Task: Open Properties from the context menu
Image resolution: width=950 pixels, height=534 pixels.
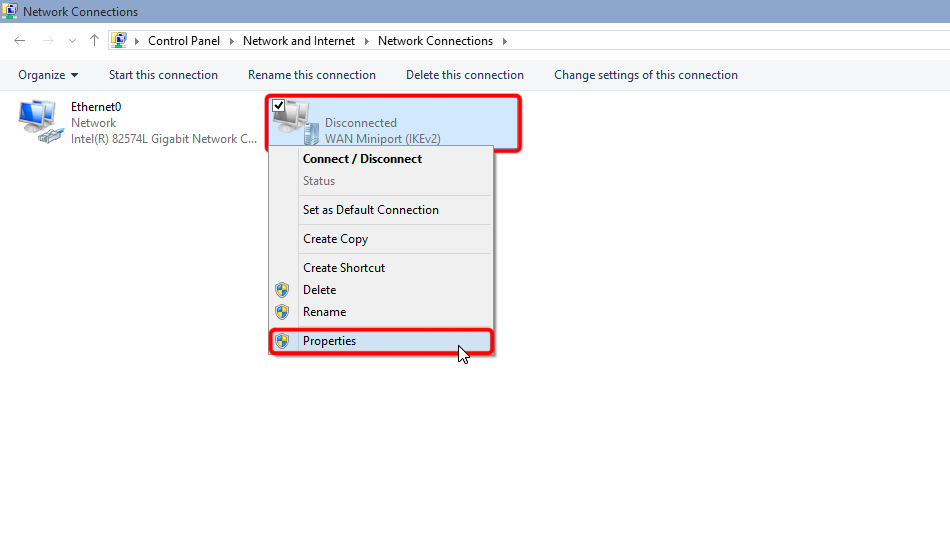Action: point(330,341)
